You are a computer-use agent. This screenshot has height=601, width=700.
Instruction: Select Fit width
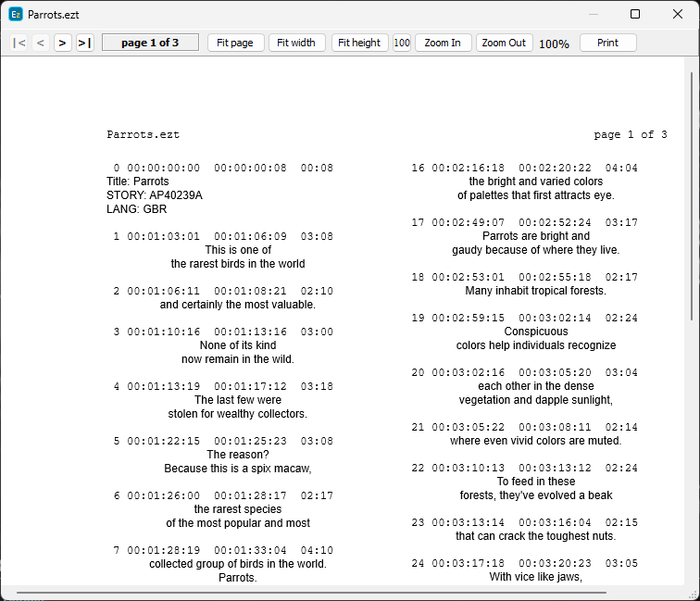tap(296, 43)
